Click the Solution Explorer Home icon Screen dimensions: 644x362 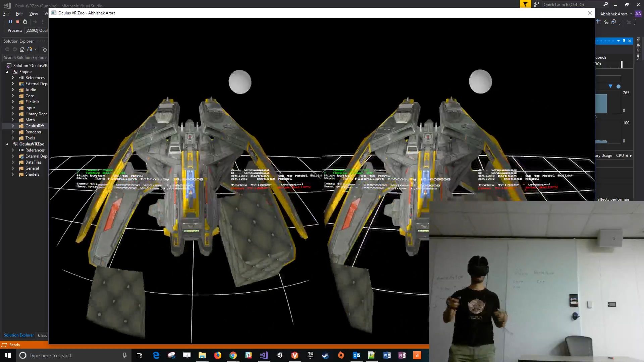click(22, 49)
